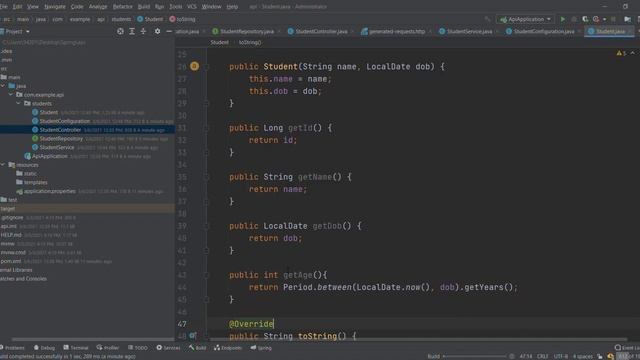640x360 pixels.
Task: Click UTF-8 encoding in status bar
Action: click(560, 356)
